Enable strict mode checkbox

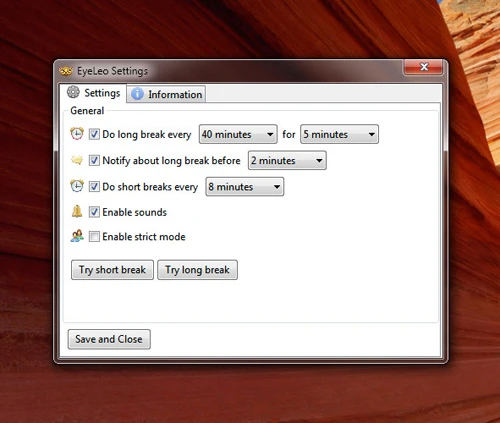coord(94,237)
